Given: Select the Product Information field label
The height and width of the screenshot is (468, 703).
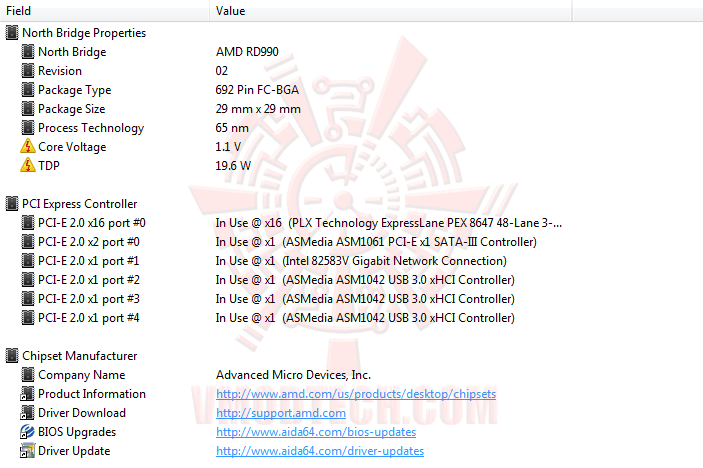Looking at the screenshot, I should click(x=92, y=394).
